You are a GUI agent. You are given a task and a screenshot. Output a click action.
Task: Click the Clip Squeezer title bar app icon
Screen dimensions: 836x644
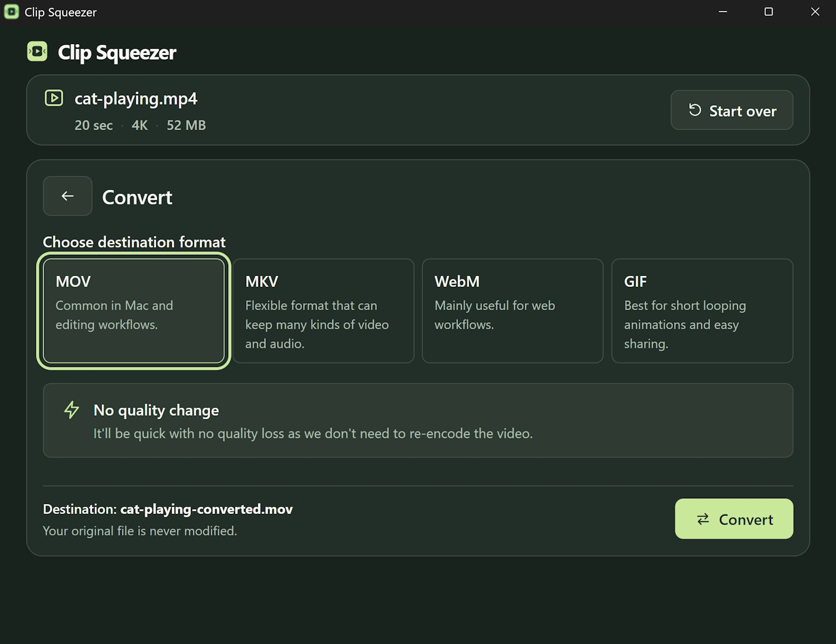click(11, 12)
